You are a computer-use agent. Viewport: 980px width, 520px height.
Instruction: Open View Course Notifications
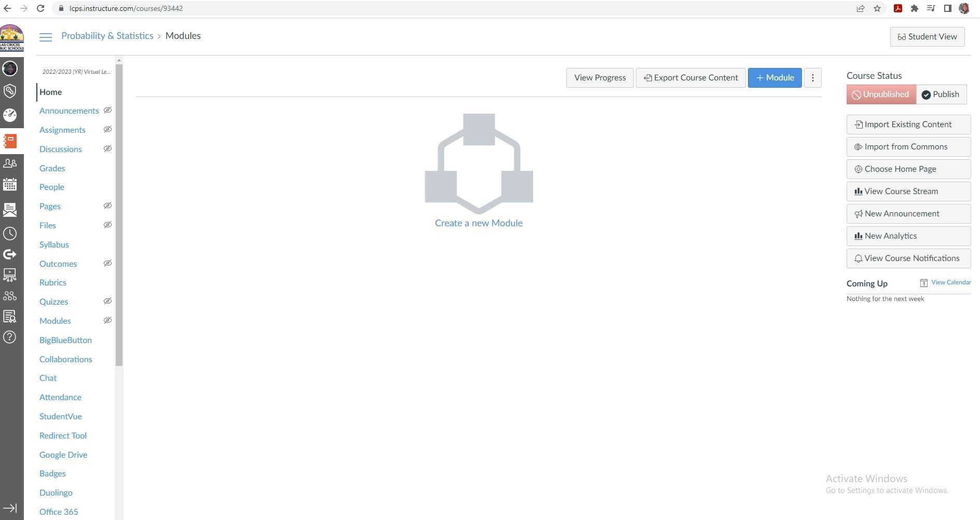tap(908, 258)
